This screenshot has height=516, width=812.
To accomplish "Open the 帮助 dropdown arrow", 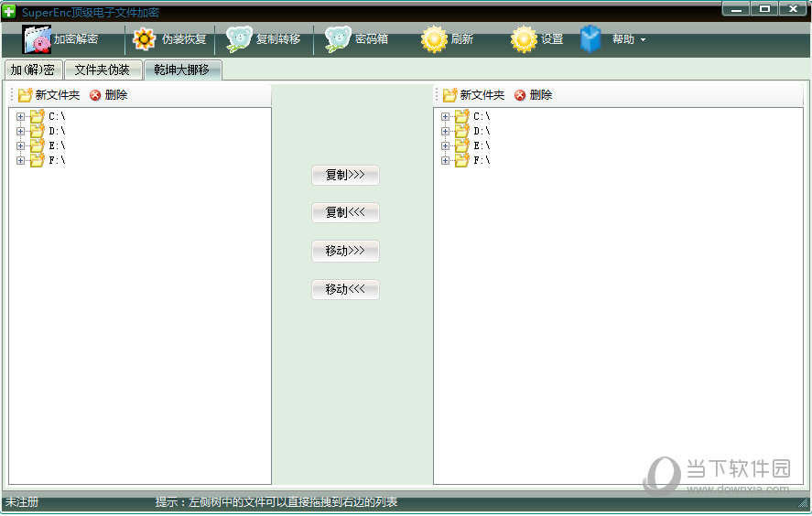I will point(644,40).
